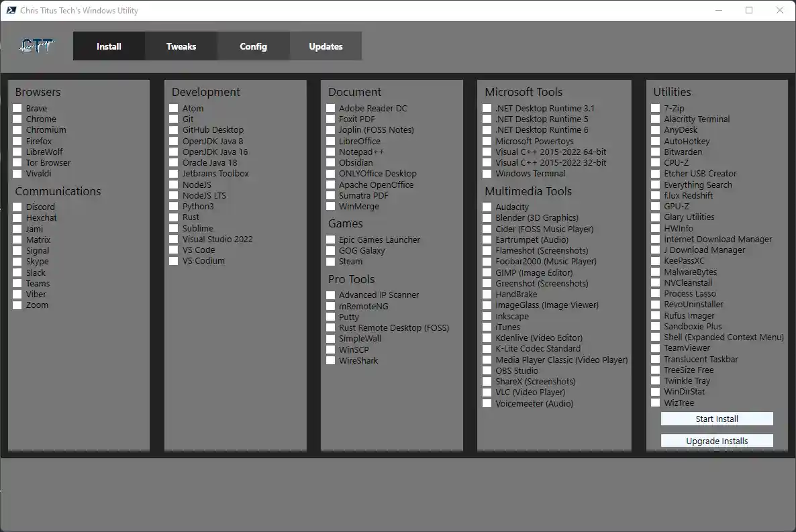Maximize the Windows Utility window

(x=749, y=10)
